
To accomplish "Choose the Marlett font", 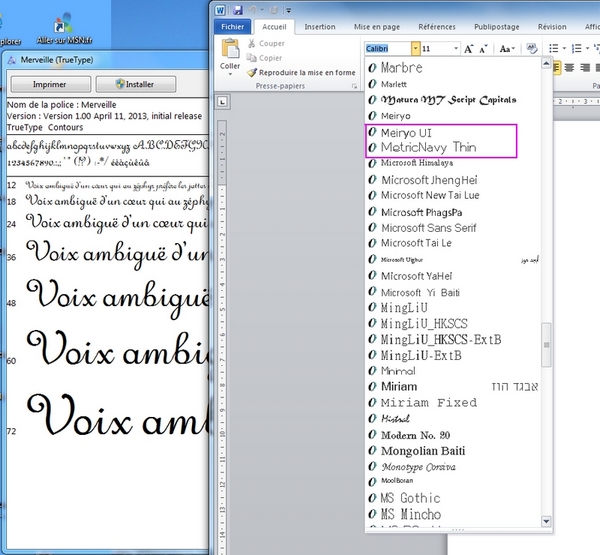I will pyautogui.click(x=453, y=84).
